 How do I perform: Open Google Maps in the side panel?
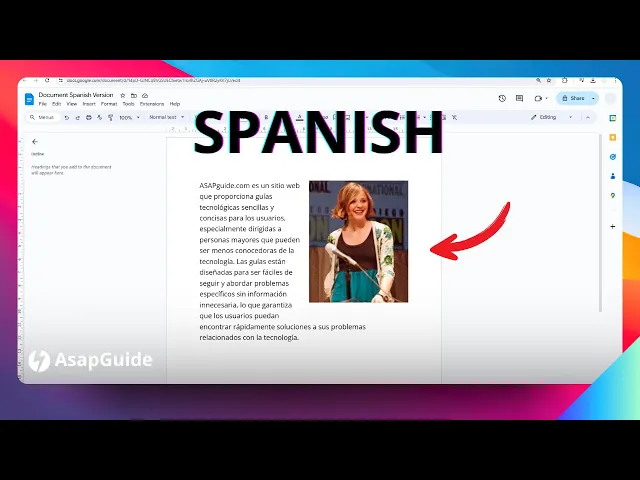pyautogui.click(x=613, y=196)
